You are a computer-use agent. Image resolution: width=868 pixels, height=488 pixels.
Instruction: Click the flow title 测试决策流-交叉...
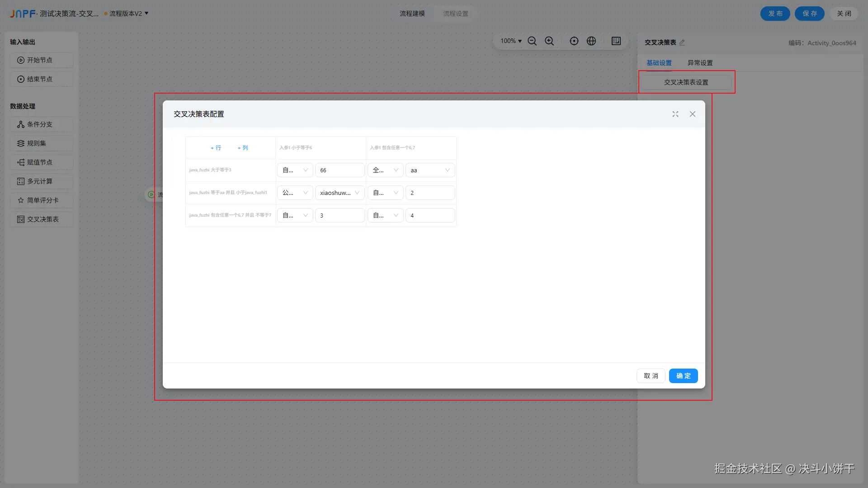coord(69,14)
